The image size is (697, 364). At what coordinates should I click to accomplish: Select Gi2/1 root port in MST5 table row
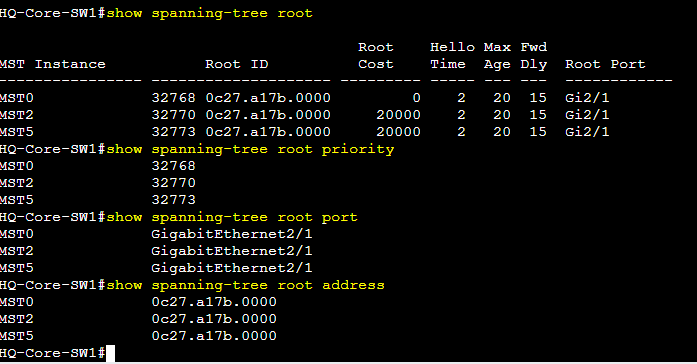[x=587, y=132]
